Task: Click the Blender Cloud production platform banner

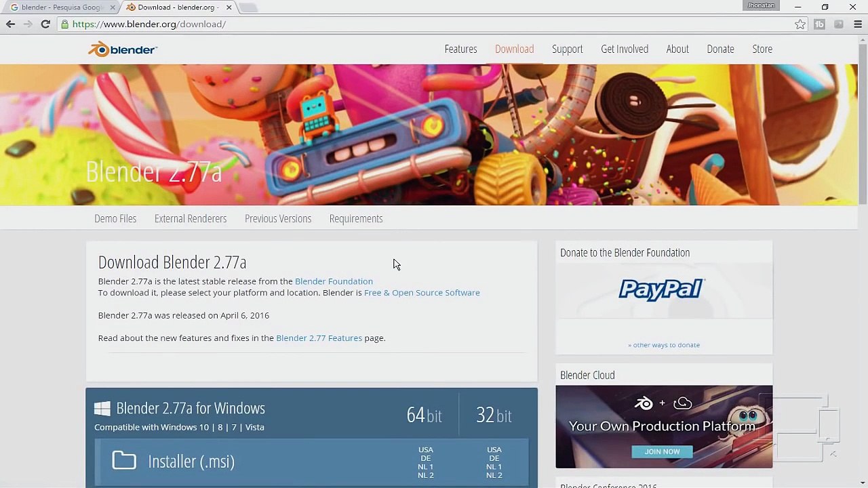Action: tap(664, 427)
